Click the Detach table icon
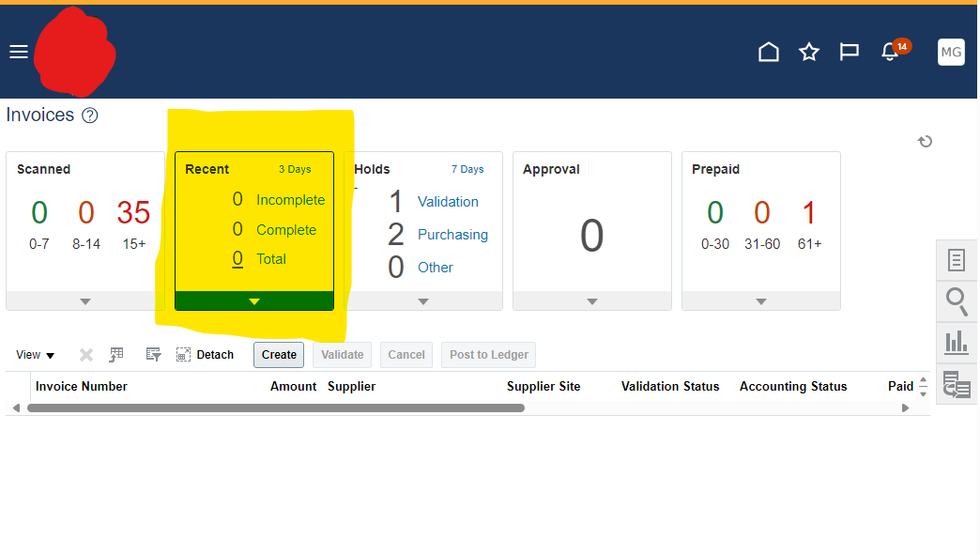The height and width of the screenshot is (554, 980). 205,354
